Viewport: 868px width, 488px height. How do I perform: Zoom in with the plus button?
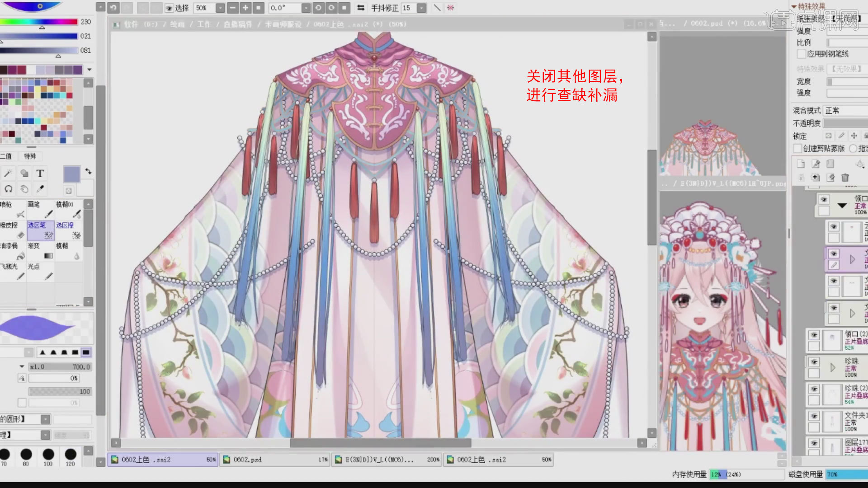pyautogui.click(x=245, y=8)
